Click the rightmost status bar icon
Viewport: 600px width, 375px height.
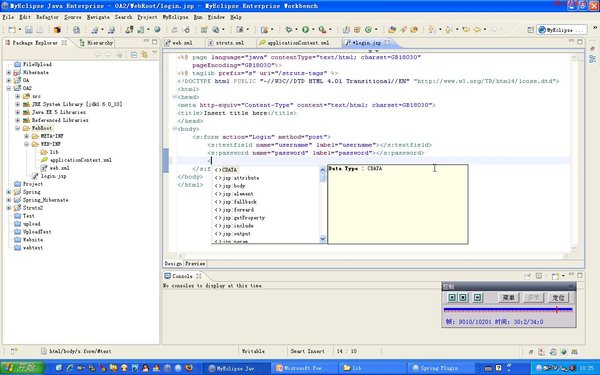pyautogui.click(x=575, y=351)
